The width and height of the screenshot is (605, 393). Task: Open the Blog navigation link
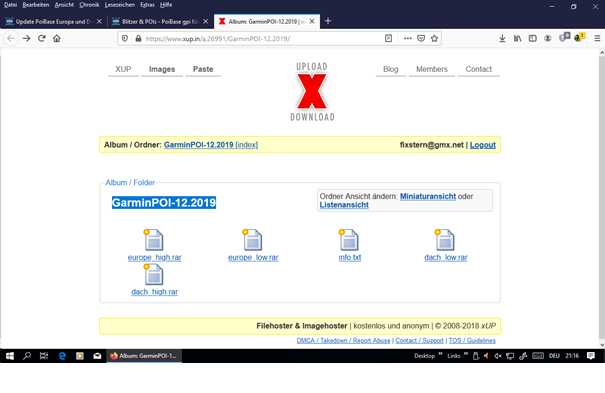click(390, 69)
